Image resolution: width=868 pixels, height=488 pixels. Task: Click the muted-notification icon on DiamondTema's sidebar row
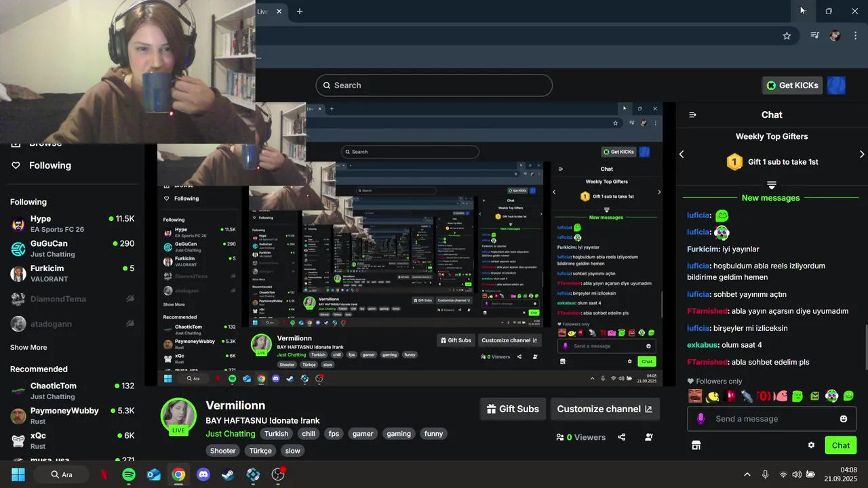coord(130,299)
